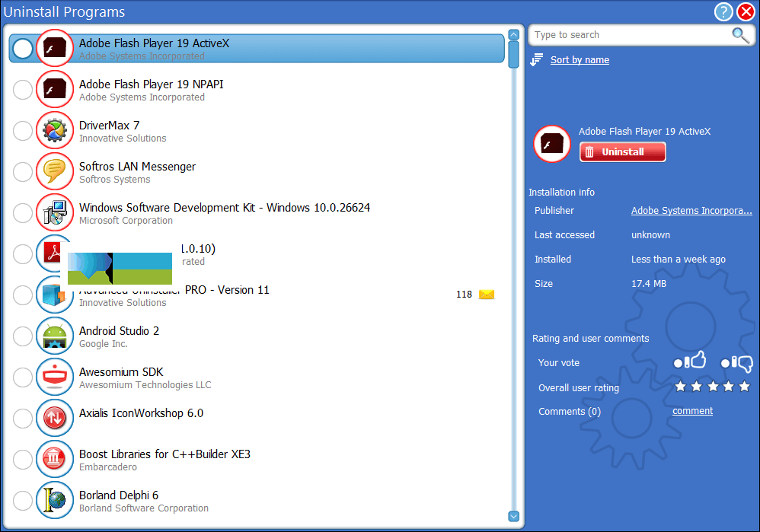Select the Adobe Flash Player 19 NPAPI checkbox
This screenshot has width=760, height=532.
point(23,90)
